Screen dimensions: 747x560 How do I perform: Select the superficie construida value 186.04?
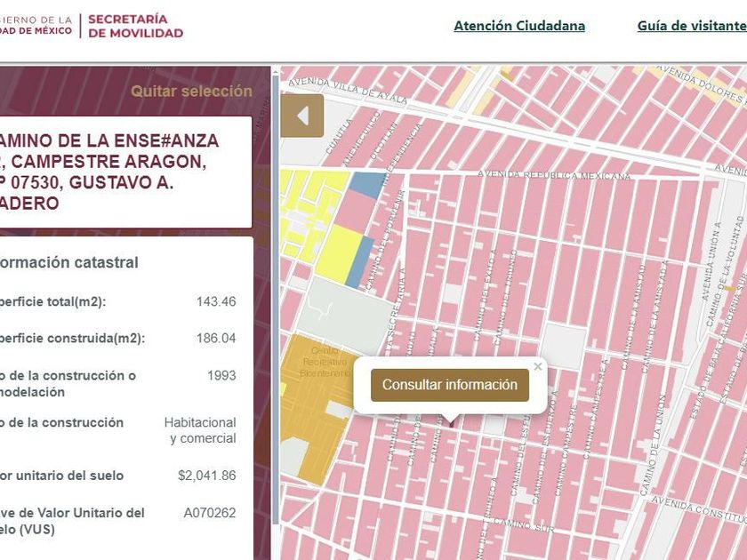(x=216, y=338)
